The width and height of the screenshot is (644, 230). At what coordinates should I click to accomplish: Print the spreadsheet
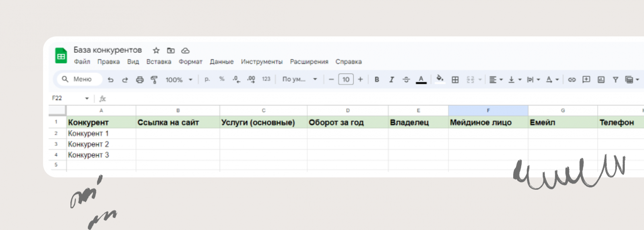coord(140,80)
